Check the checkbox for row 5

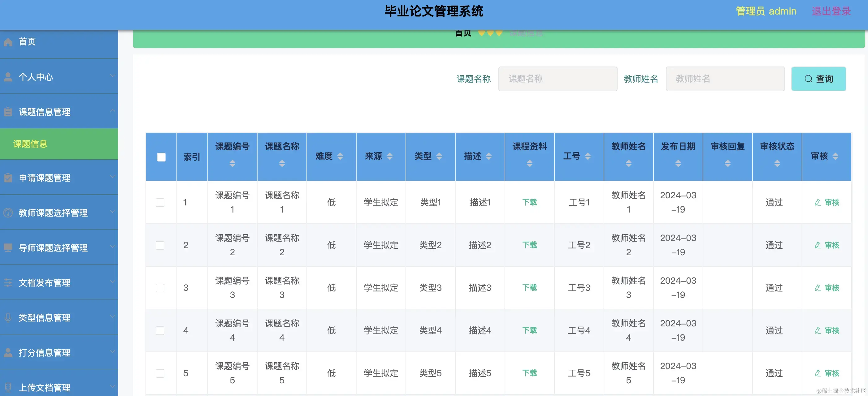[x=160, y=373]
